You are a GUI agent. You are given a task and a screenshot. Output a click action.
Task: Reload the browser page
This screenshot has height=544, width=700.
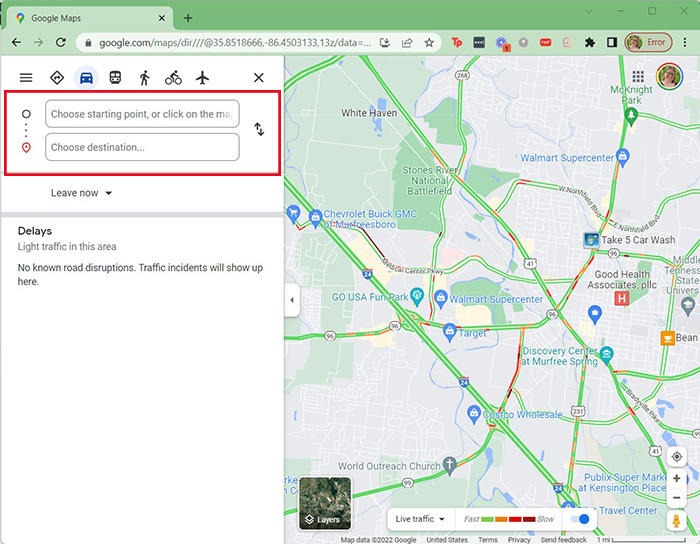click(x=61, y=42)
